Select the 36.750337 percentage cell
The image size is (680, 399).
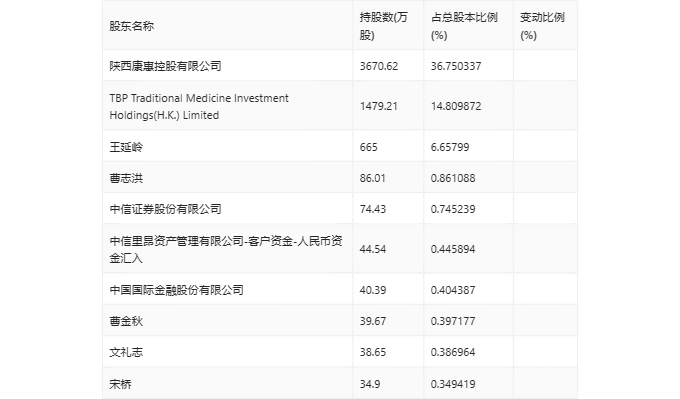[456, 66]
